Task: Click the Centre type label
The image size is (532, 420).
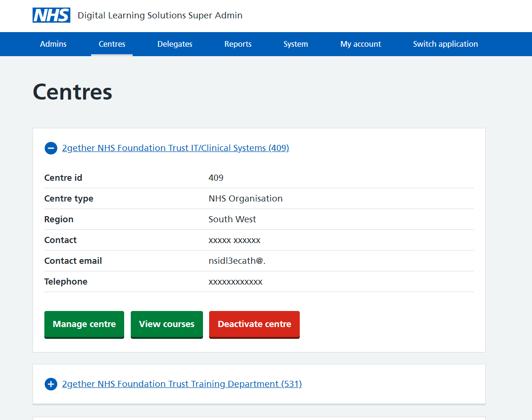Action: (x=69, y=199)
